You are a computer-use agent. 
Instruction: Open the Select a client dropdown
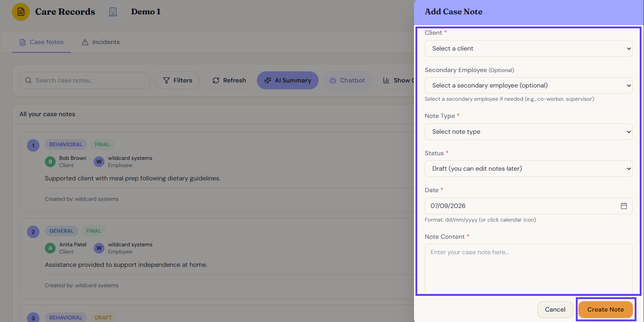528,48
